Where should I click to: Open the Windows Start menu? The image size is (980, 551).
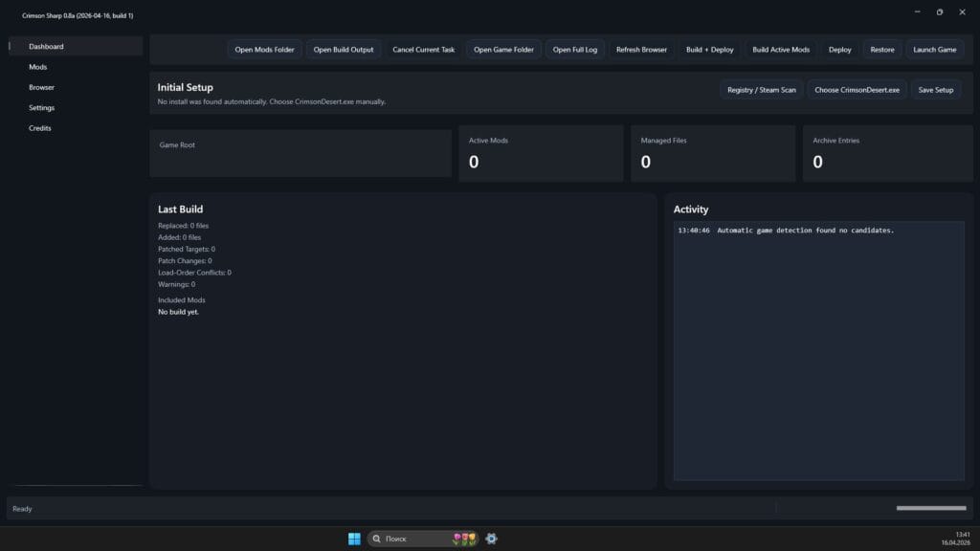pos(354,539)
